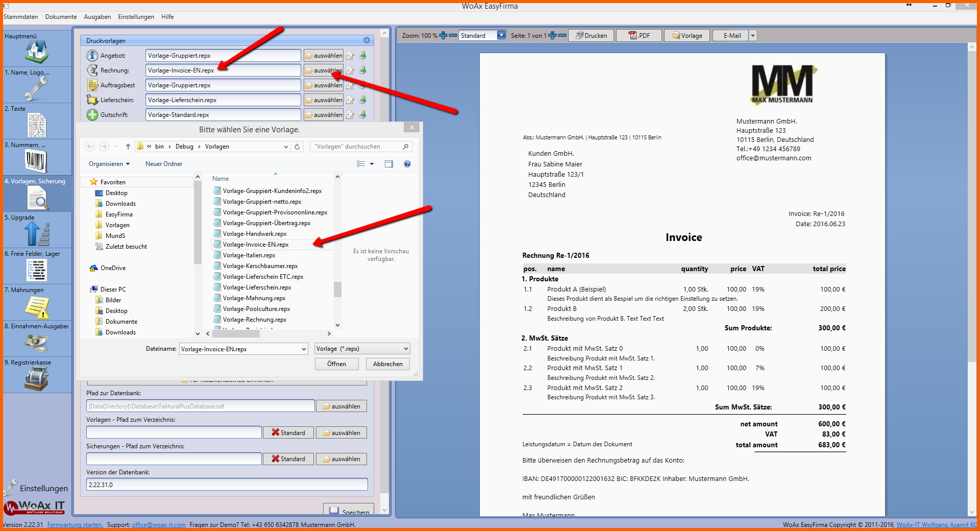Screen dimensions: 980x531
Task: Open the Upgrade arrow icon
Action: (x=37, y=234)
